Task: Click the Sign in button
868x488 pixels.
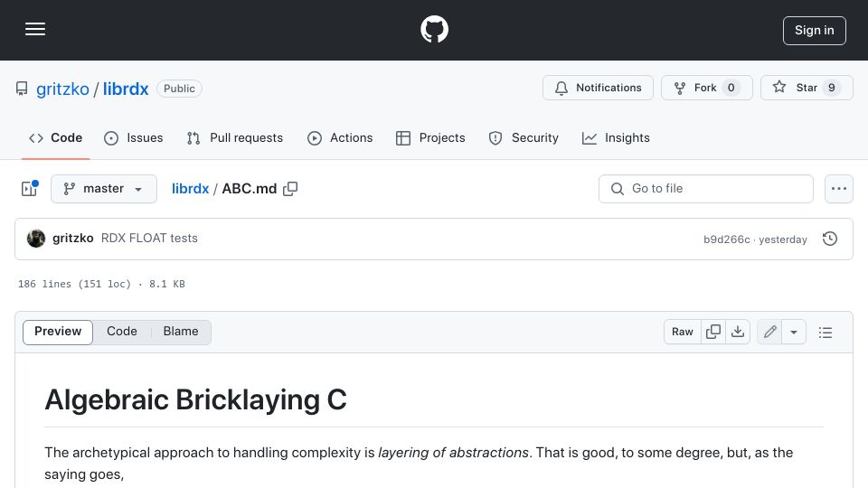Action: click(814, 31)
